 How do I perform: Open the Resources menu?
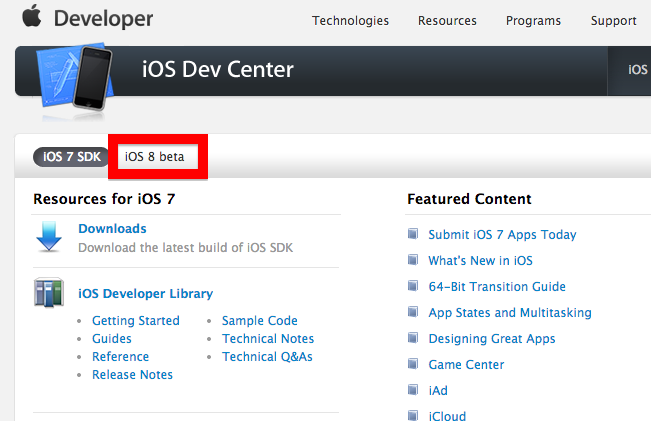click(x=447, y=20)
